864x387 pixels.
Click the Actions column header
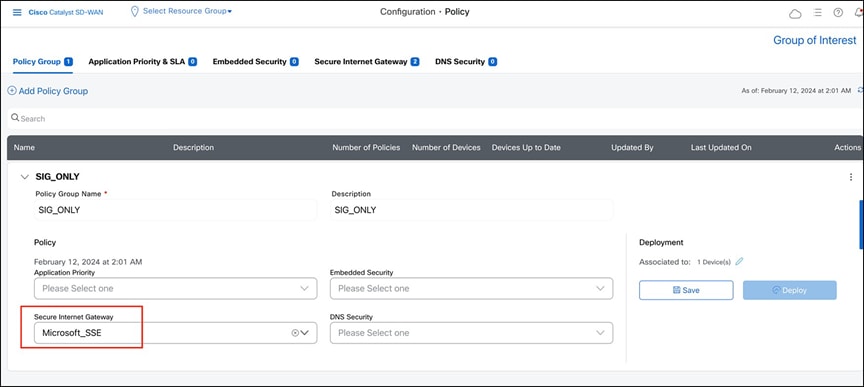click(x=847, y=147)
